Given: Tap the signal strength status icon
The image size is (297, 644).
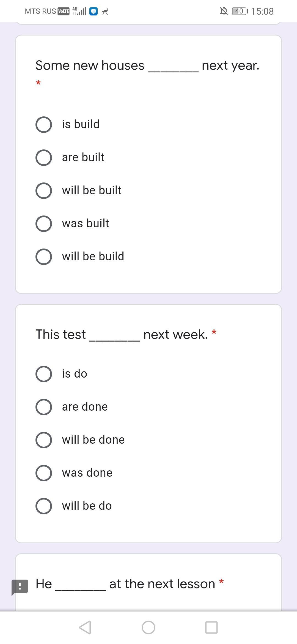Looking at the screenshot, I should pyautogui.click(x=79, y=11).
